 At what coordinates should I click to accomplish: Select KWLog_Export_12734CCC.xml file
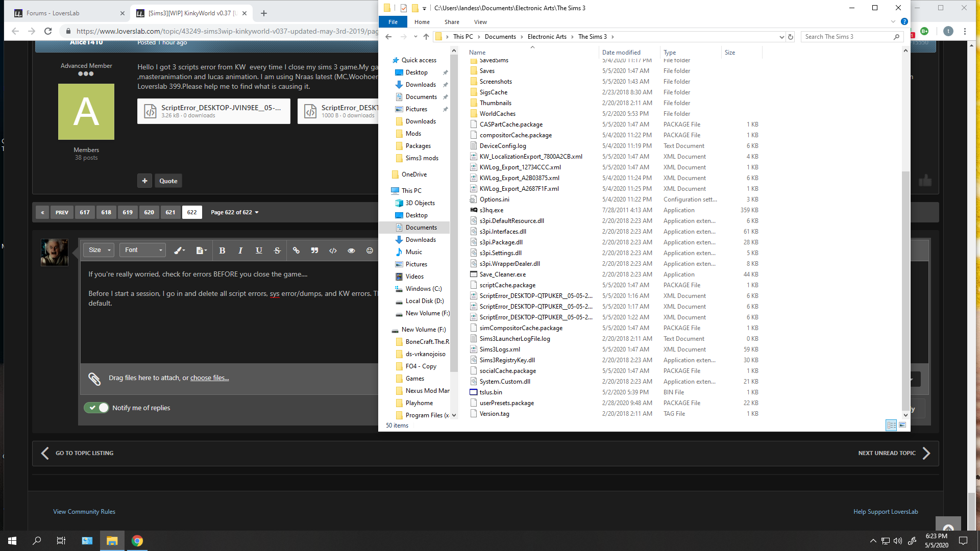520,167
